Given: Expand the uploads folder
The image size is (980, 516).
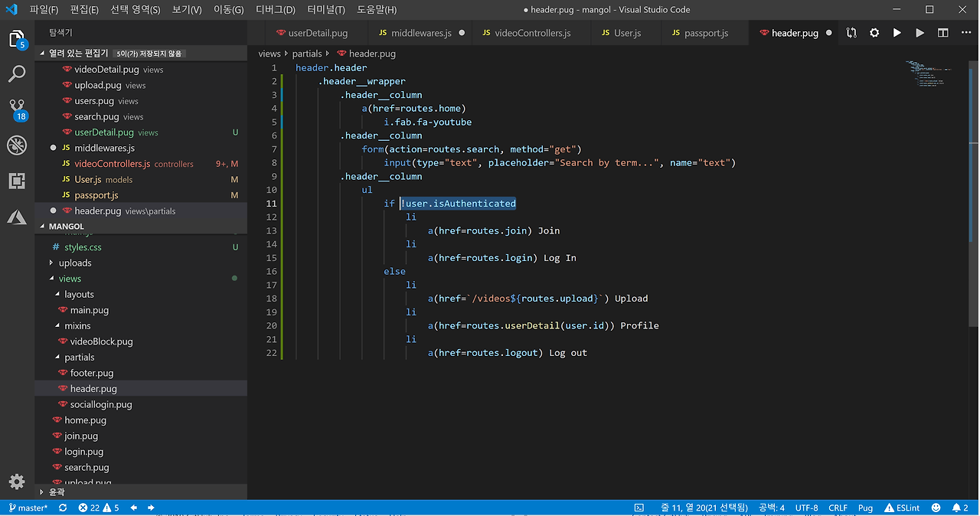Looking at the screenshot, I should (74, 263).
